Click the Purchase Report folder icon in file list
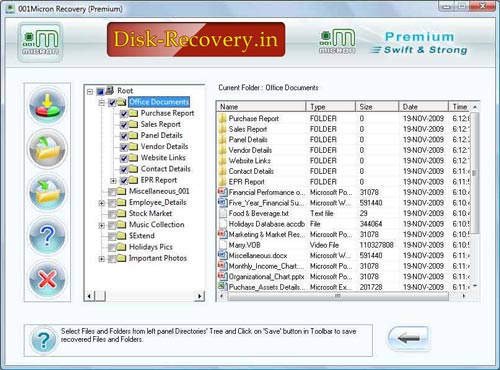 click(222, 119)
